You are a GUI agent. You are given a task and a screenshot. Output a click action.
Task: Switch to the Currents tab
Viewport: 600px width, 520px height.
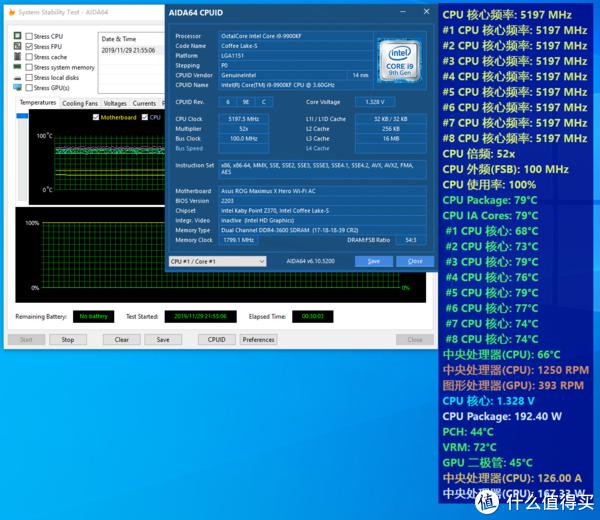click(x=144, y=103)
